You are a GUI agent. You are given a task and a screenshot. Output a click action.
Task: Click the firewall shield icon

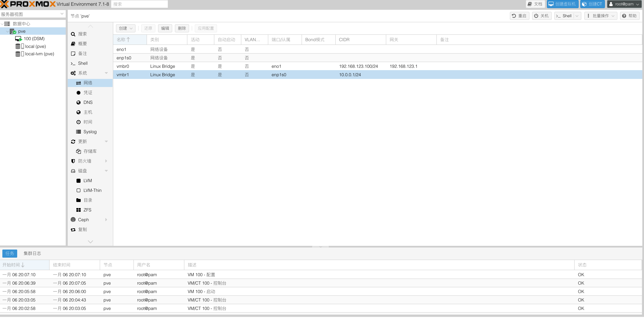click(x=73, y=161)
